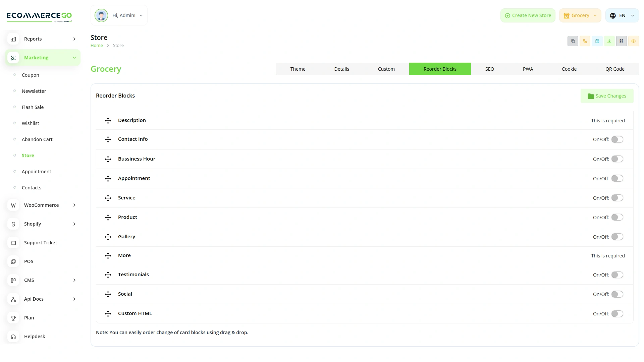644x362 pixels.
Task: Open the Theme tab
Action: 298,69
